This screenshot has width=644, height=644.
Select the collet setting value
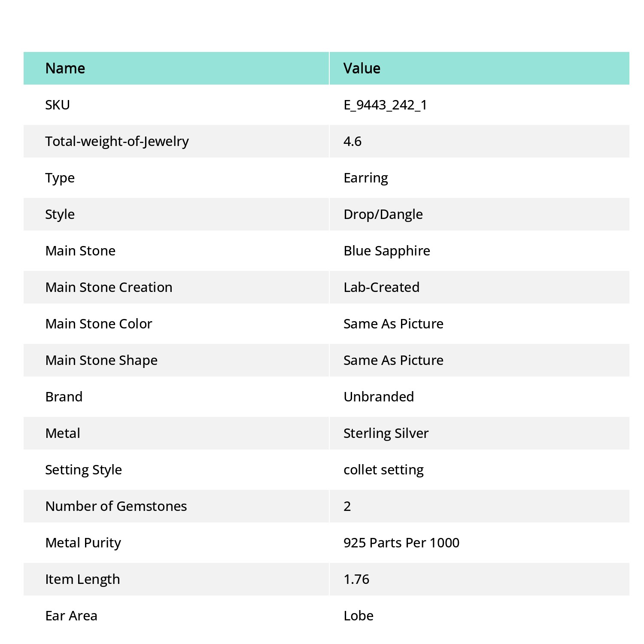(x=383, y=470)
